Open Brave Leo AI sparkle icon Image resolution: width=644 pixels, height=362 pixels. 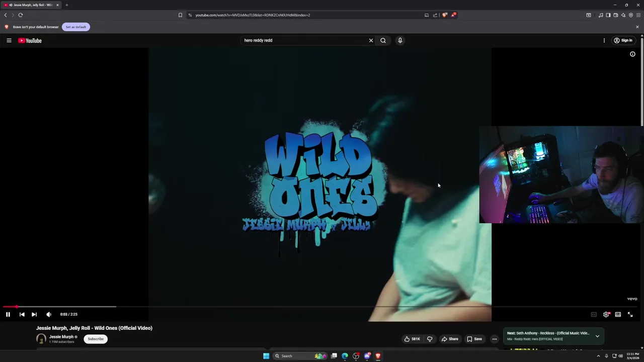(x=623, y=15)
